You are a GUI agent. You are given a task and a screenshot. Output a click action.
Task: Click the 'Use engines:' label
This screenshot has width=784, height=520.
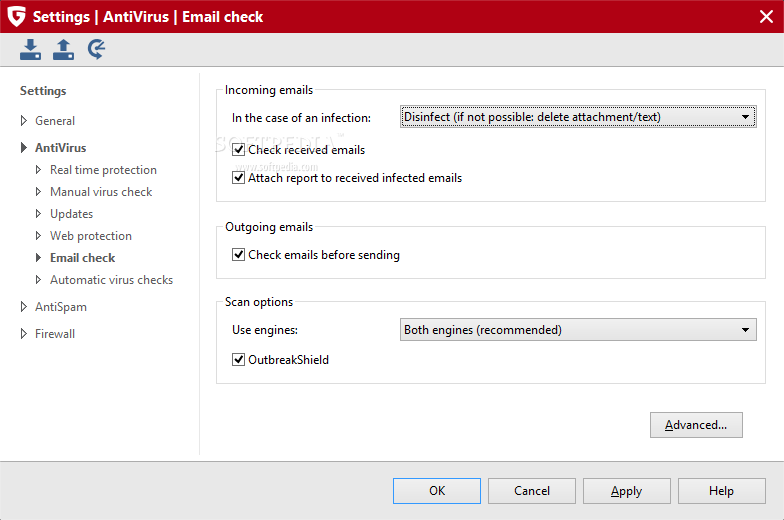coord(265,330)
